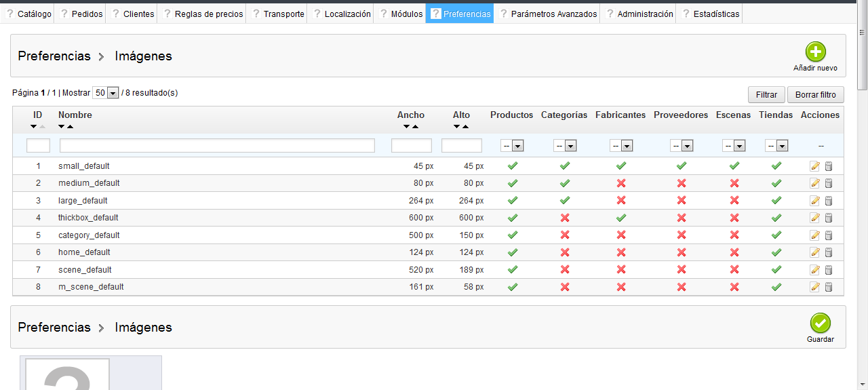Open the Productos filter dropdown

point(512,146)
